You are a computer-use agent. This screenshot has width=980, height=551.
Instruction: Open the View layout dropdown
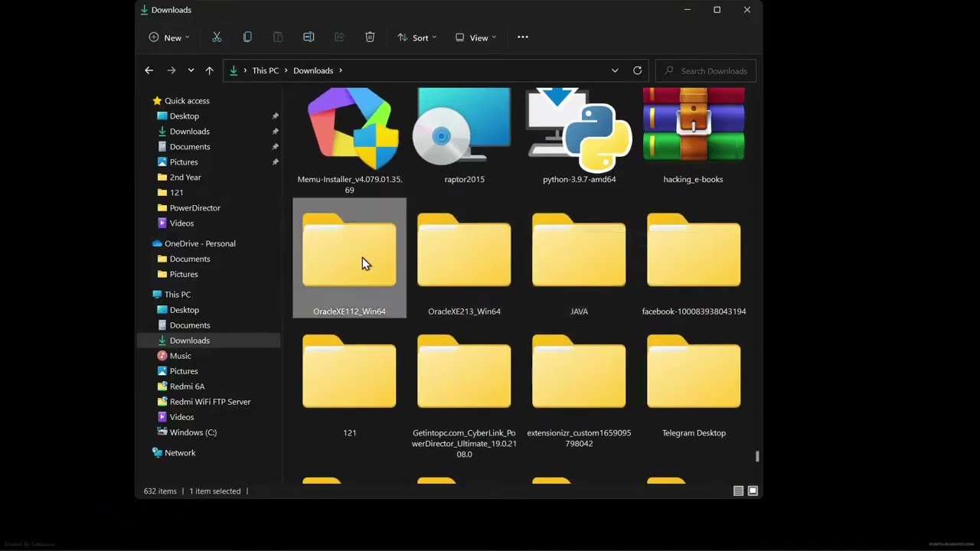tap(475, 37)
